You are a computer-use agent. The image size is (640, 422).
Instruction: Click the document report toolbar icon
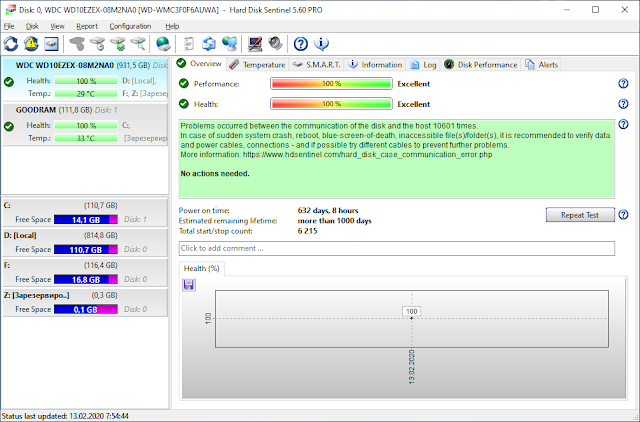189,44
